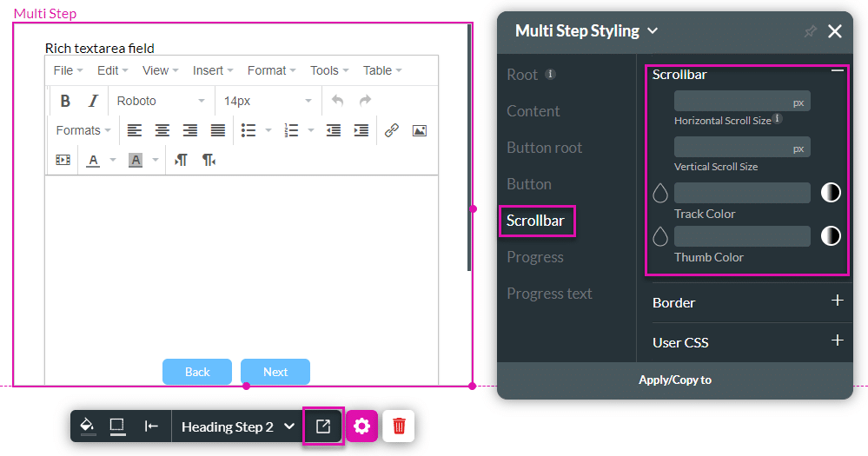Pin the Multi Step Styling panel

click(x=810, y=31)
